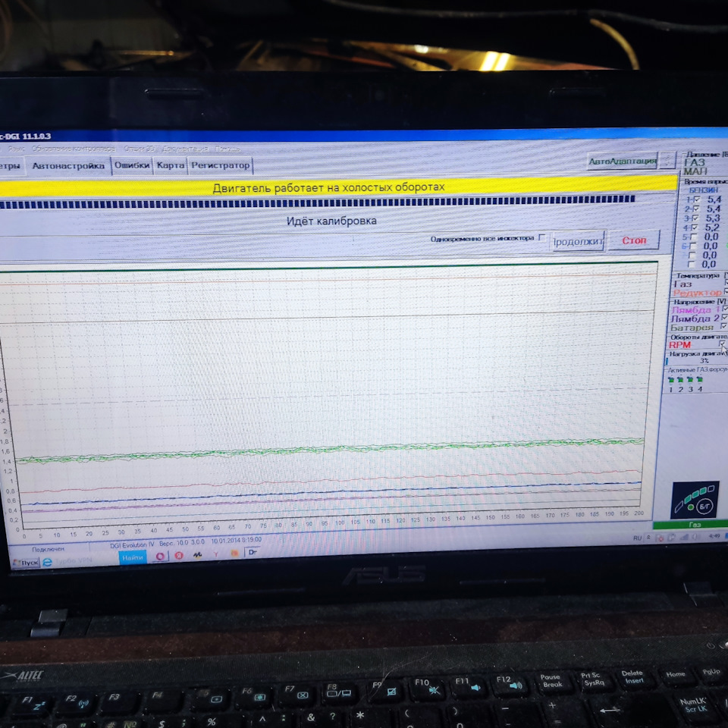Click the engine load 3% bar
The height and width of the screenshot is (728, 728).
[696, 361]
